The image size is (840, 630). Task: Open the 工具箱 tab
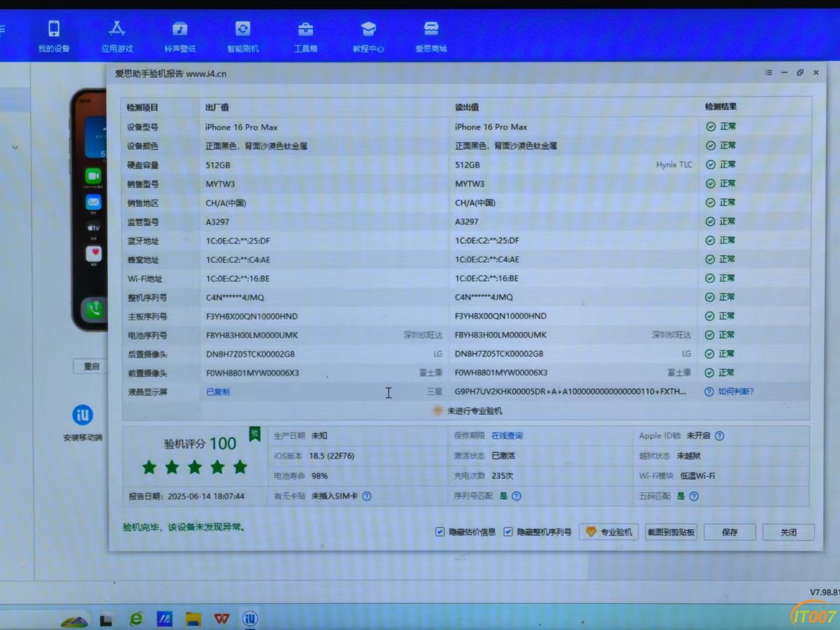(x=306, y=36)
